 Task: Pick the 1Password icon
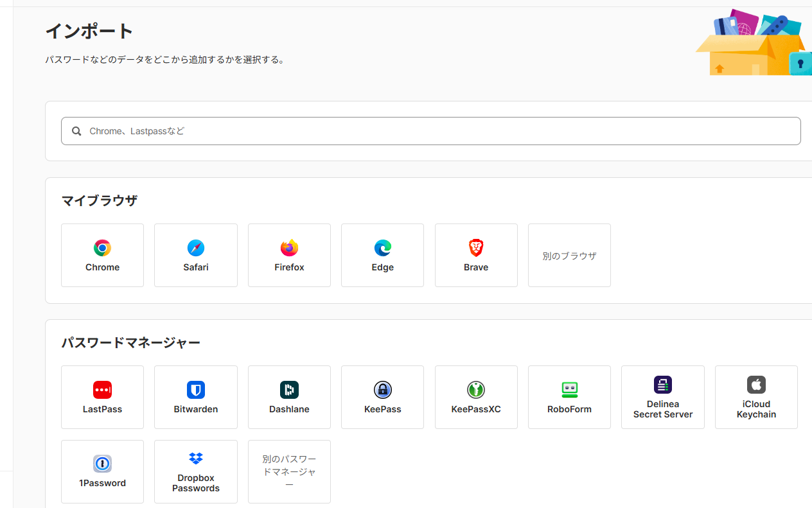pos(102,464)
